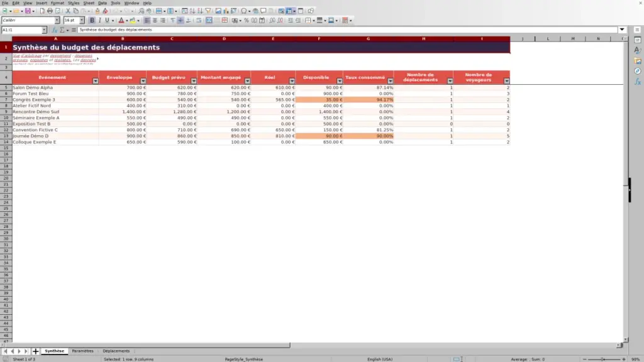644x362 pixels.
Task: Click the zoom-in plus button in status bar
Action: tap(624, 359)
